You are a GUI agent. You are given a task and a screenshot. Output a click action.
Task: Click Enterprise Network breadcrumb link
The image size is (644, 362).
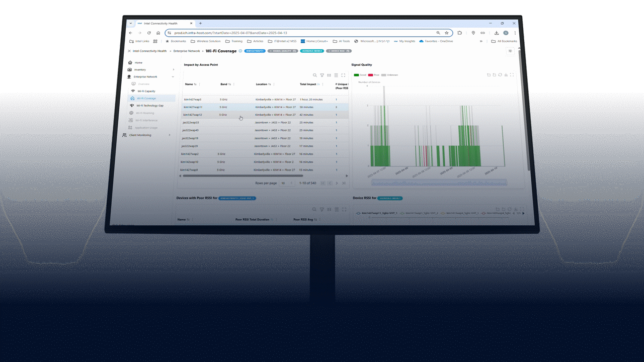[x=187, y=51]
